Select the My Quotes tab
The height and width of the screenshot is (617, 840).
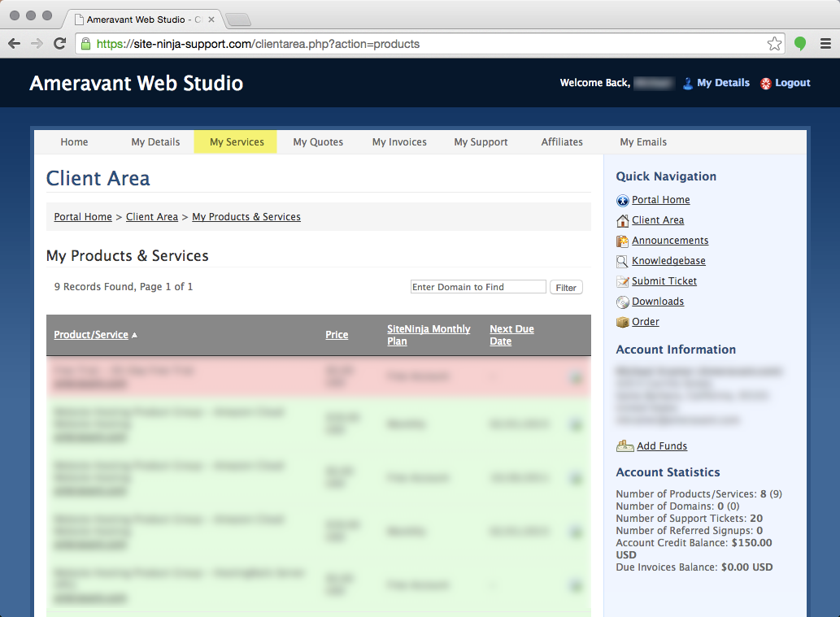(318, 141)
